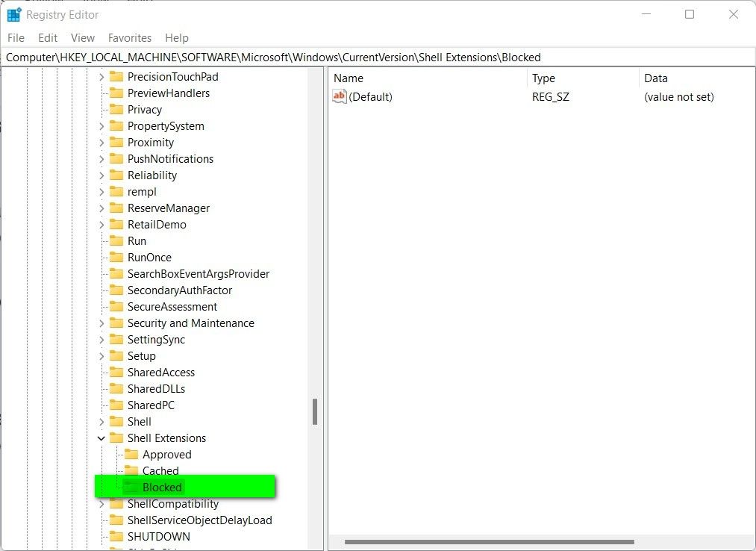
Task: Expand the PrecisionTouchPad key
Action: pos(101,77)
